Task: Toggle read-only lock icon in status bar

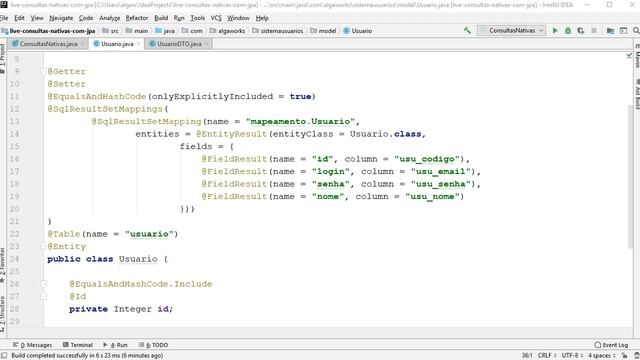Action: pos(624,356)
